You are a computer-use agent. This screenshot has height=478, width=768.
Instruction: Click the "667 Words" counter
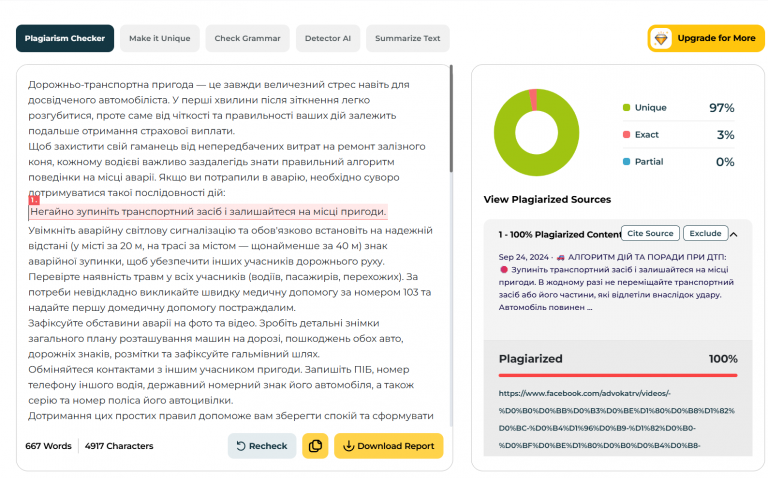coord(48,446)
